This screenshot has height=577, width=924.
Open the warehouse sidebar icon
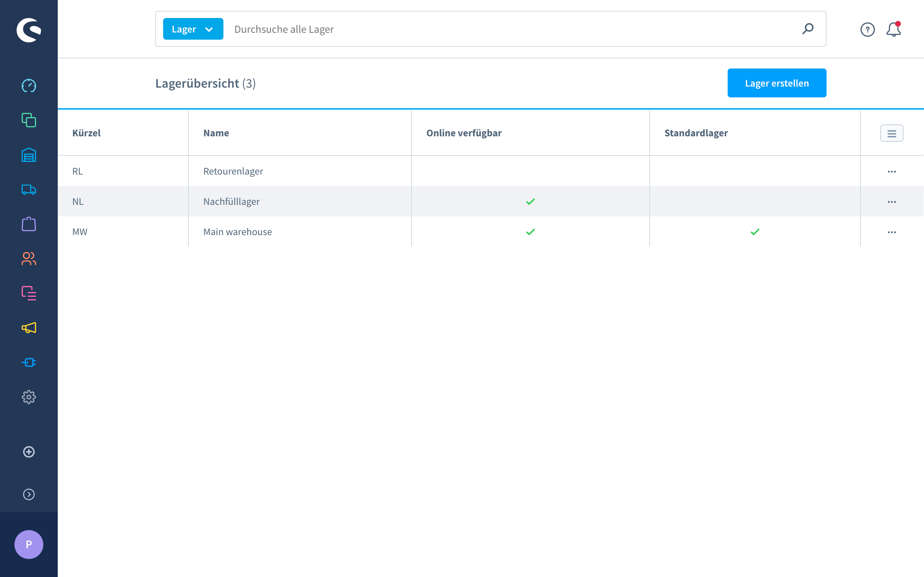coord(29,155)
